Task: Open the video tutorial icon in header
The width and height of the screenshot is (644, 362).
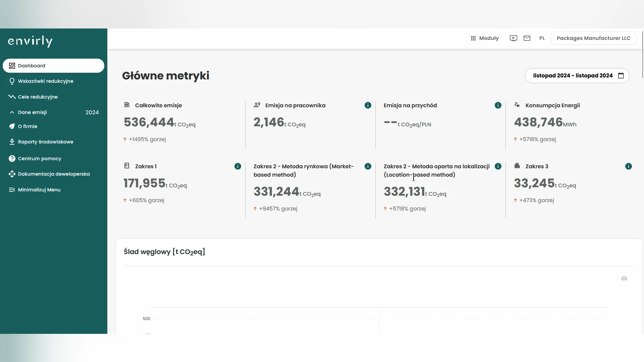Action: click(x=513, y=38)
